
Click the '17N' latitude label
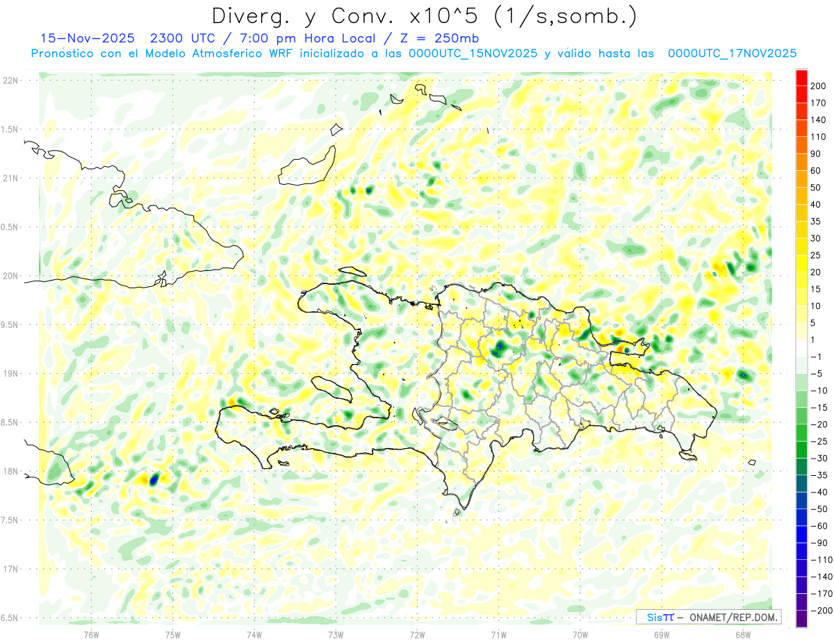[11, 569]
